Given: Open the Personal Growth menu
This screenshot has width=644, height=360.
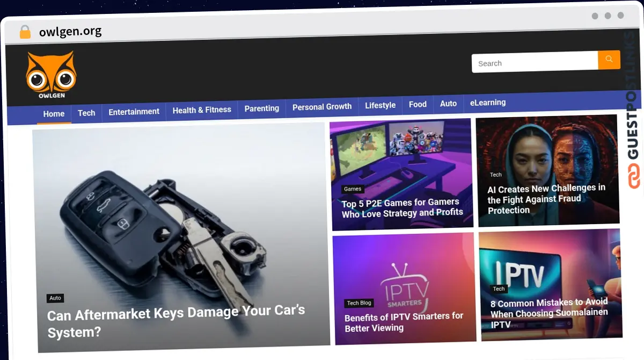Looking at the screenshot, I should pyautogui.click(x=322, y=106).
